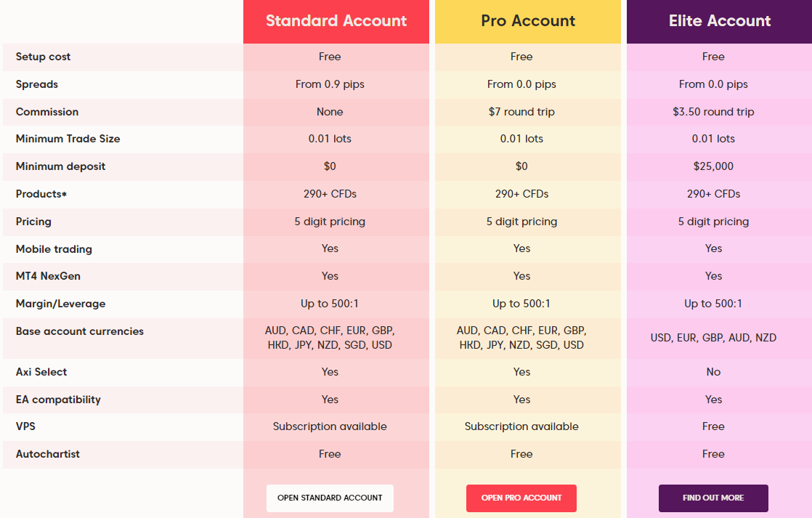Image resolution: width=812 pixels, height=518 pixels.
Task: Click Find Out More for Elite
Action: pyautogui.click(x=713, y=498)
